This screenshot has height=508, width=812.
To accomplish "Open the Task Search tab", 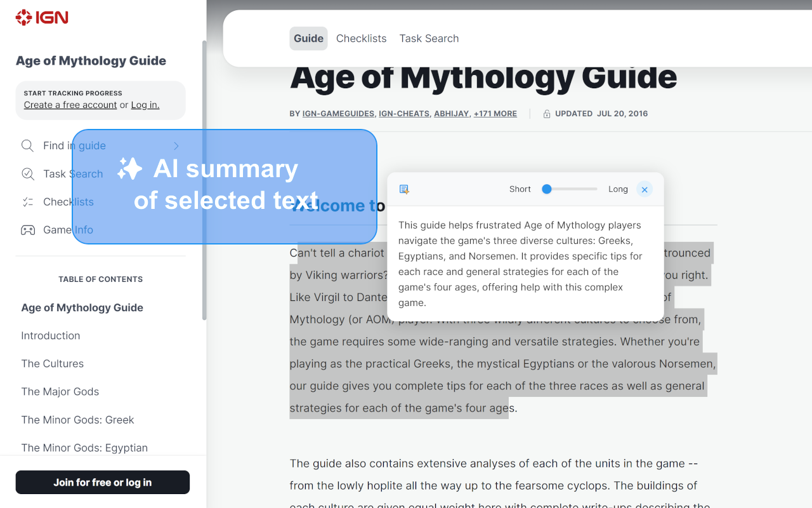I will coord(429,39).
